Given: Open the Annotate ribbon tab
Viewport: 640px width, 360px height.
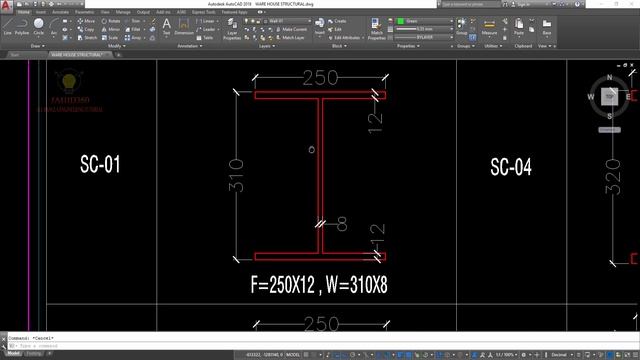Looking at the screenshot, I should [60, 12].
